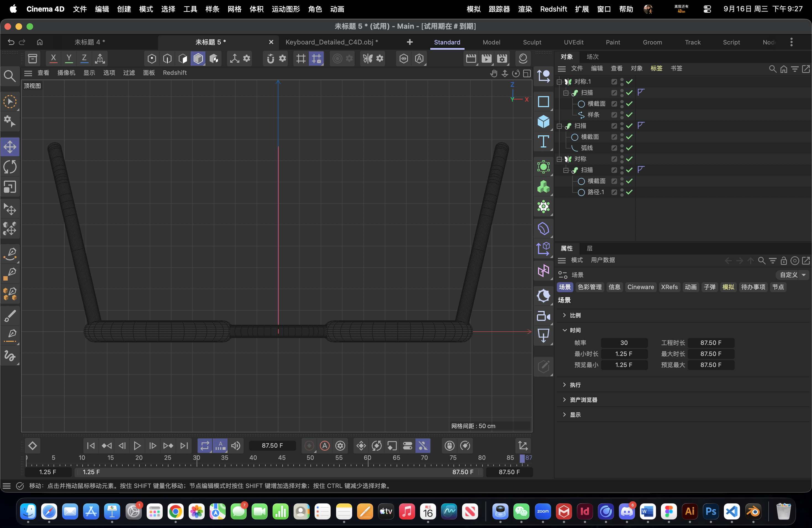Viewport: 812px width, 528px height.
Task: Open the 标签 menu in object manager
Action: pyautogui.click(x=657, y=68)
